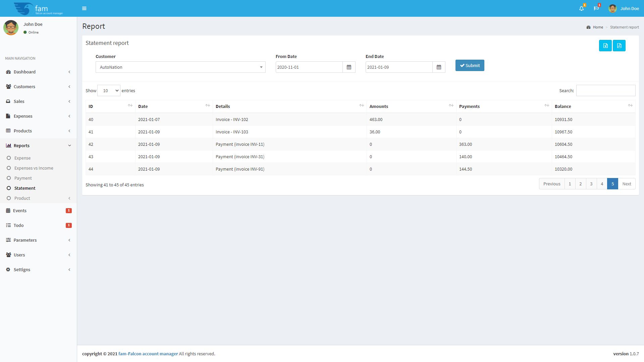Select the Expense report option
The image size is (644, 362).
22,158
